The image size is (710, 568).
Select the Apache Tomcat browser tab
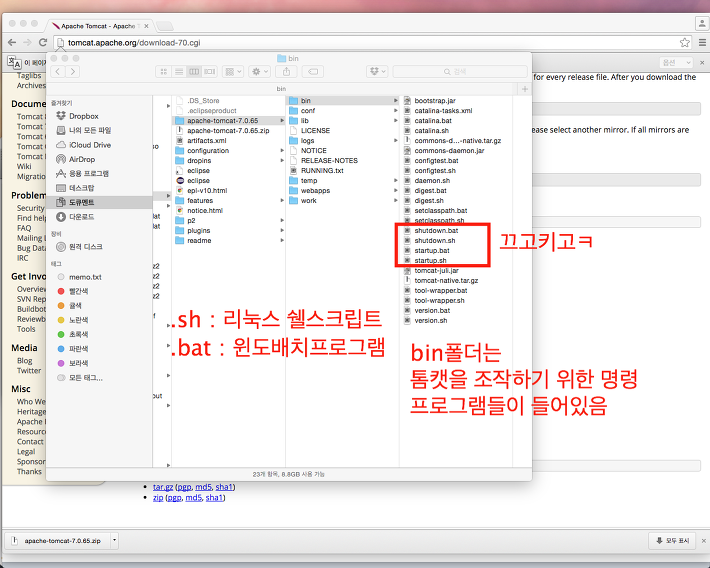(x=100, y=26)
